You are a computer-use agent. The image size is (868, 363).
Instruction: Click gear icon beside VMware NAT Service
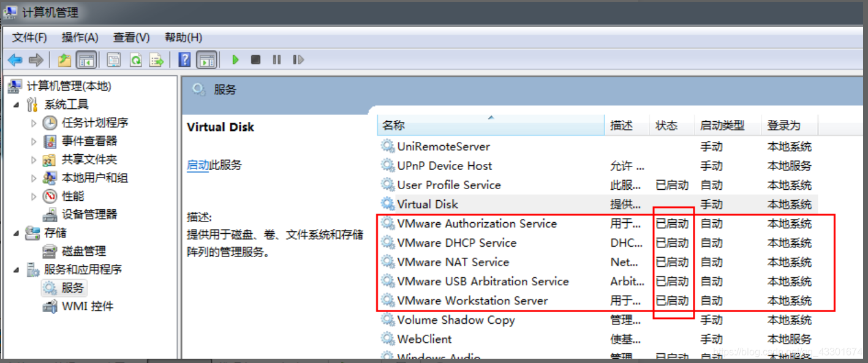point(388,262)
